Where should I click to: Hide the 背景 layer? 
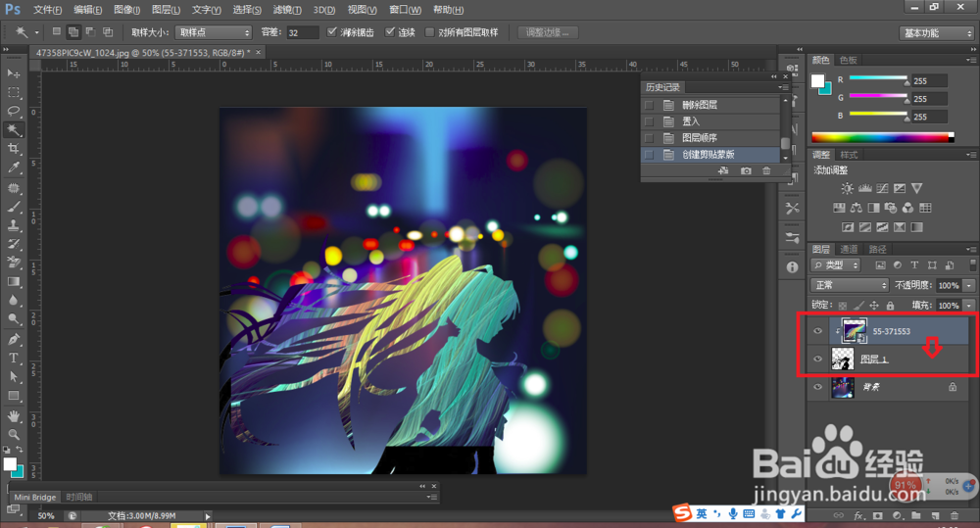[x=817, y=387]
